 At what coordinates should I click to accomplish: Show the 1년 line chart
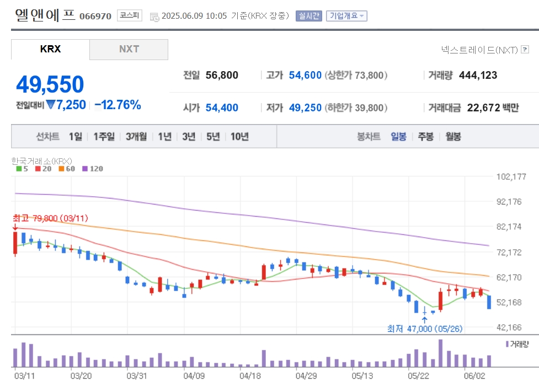click(x=164, y=137)
